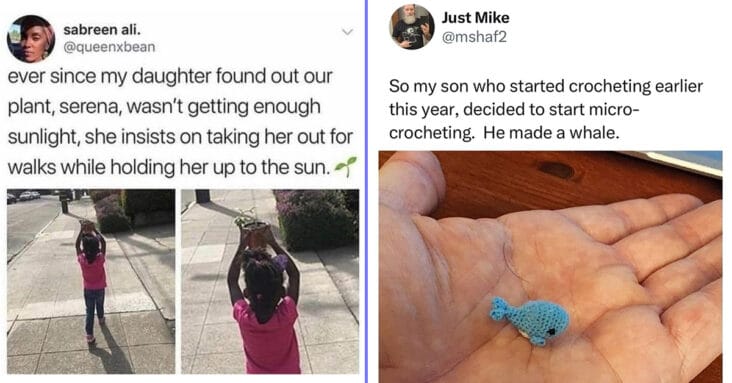Screen dimensions: 732x383
Task: Click the tiny blue crocheted whale
Action: [x=529, y=320]
